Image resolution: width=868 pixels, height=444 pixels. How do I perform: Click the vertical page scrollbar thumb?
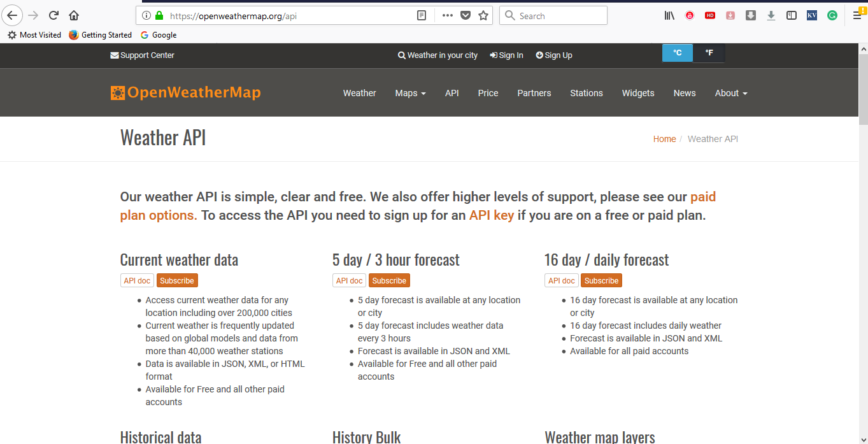point(864,89)
